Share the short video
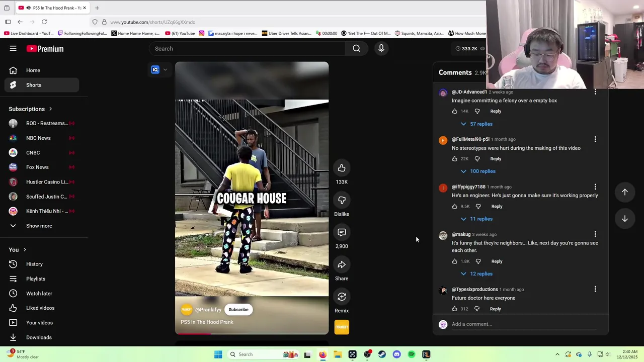This screenshot has width=644, height=362. coord(342,264)
